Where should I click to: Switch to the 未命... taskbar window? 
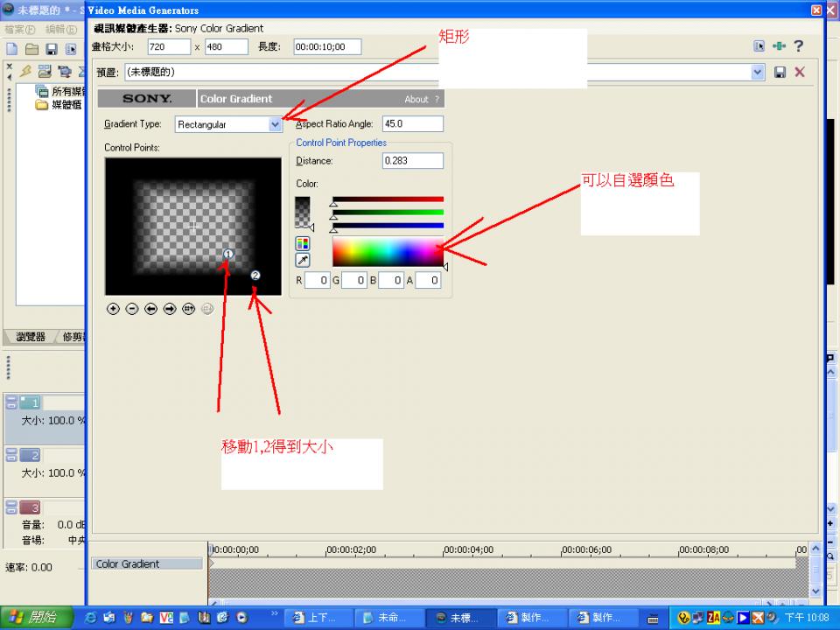coord(389,618)
